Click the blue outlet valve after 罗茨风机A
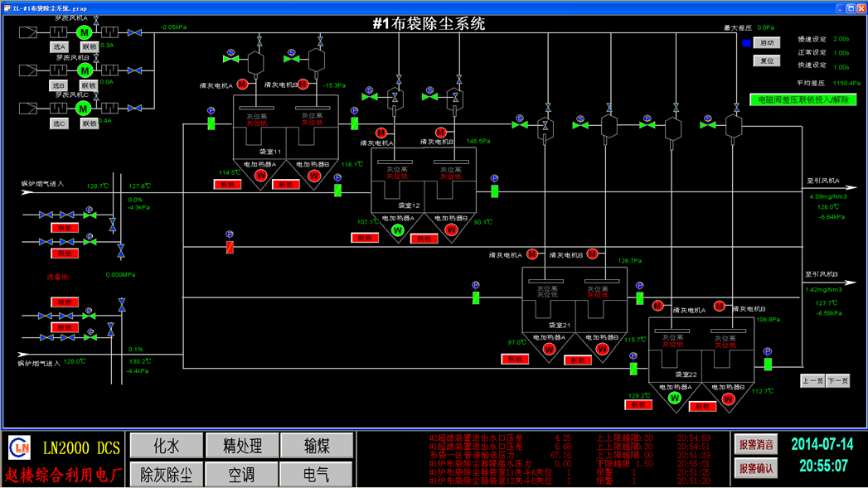The image size is (868, 488). point(134,33)
